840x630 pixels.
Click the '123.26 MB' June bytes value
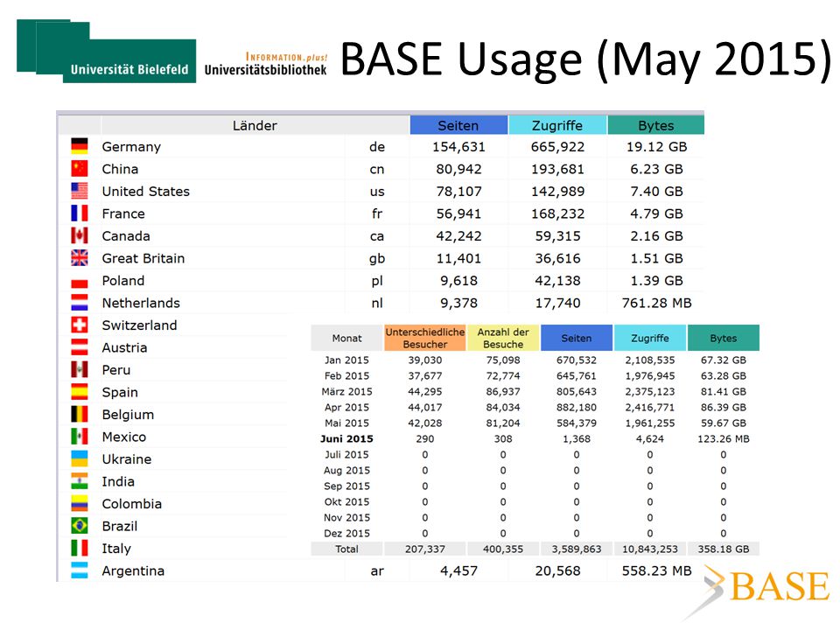pos(724,439)
